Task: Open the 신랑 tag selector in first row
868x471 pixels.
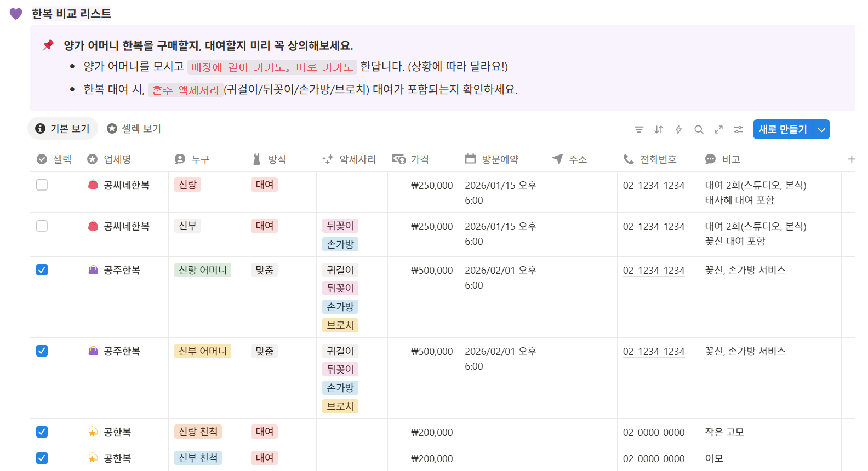Action: (x=187, y=185)
